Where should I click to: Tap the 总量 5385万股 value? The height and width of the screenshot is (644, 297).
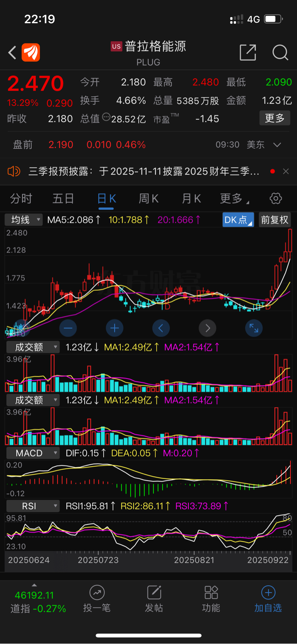tap(186, 101)
